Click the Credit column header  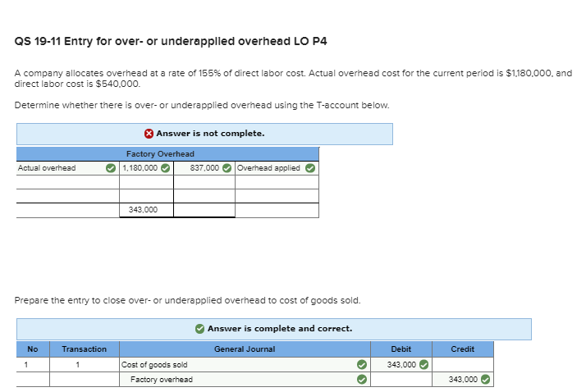[x=463, y=349]
